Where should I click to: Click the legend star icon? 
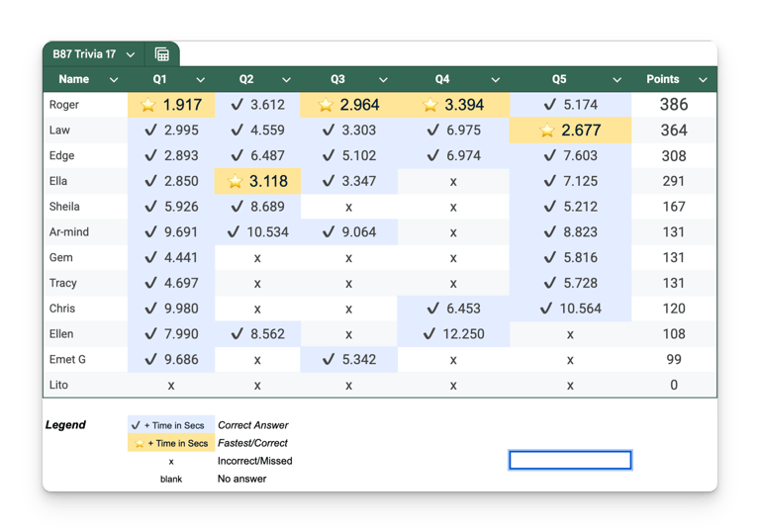(140, 443)
